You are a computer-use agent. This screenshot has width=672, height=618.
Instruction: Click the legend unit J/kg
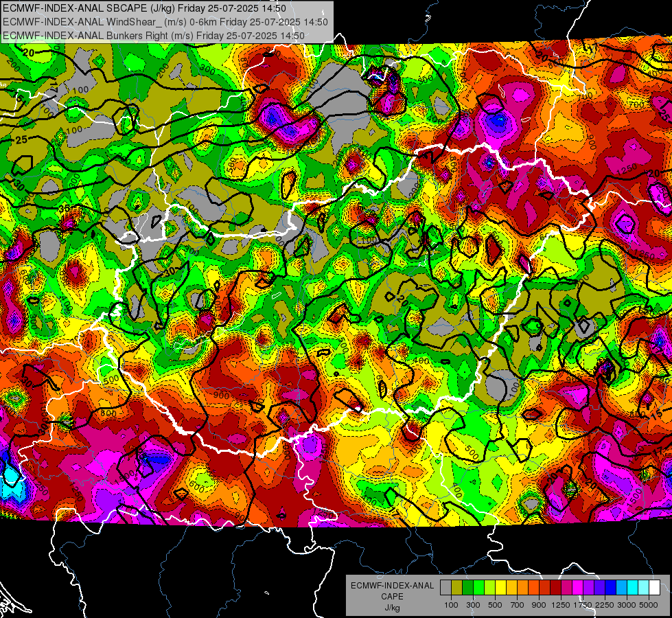[x=392, y=607]
